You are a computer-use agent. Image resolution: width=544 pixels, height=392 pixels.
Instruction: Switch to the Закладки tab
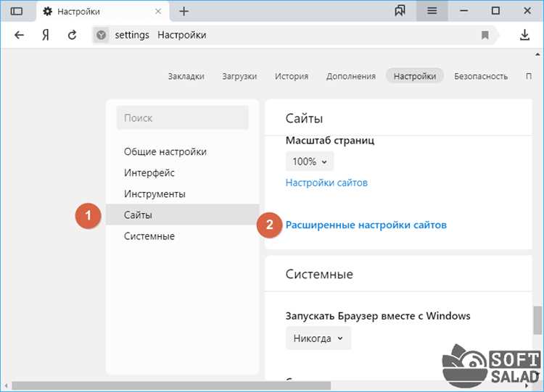(186, 76)
